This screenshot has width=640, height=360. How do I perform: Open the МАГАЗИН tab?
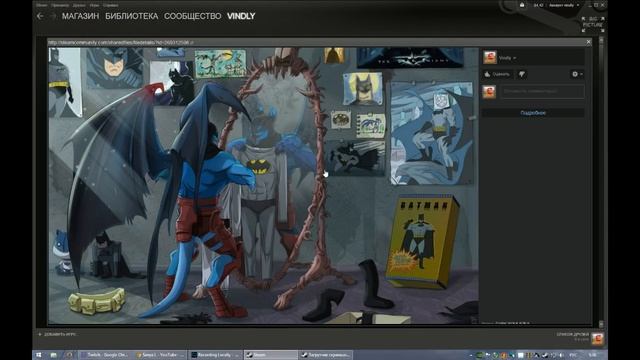pyautogui.click(x=80, y=16)
